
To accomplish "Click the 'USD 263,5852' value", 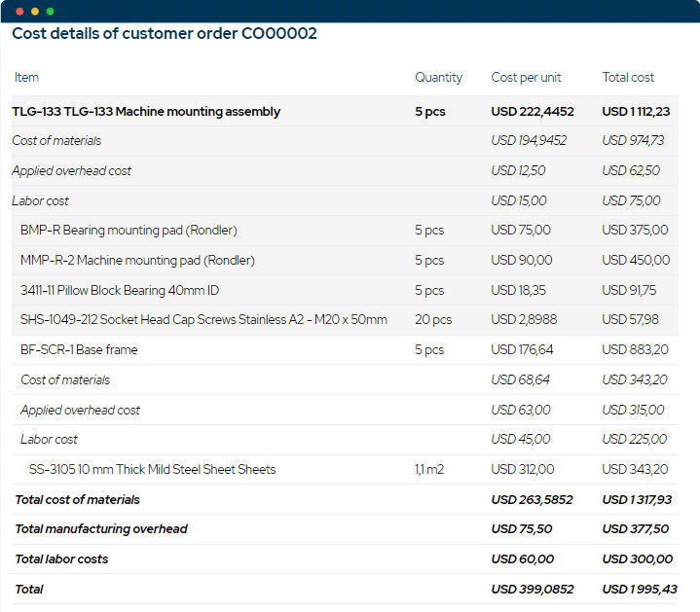I will click(532, 500).
